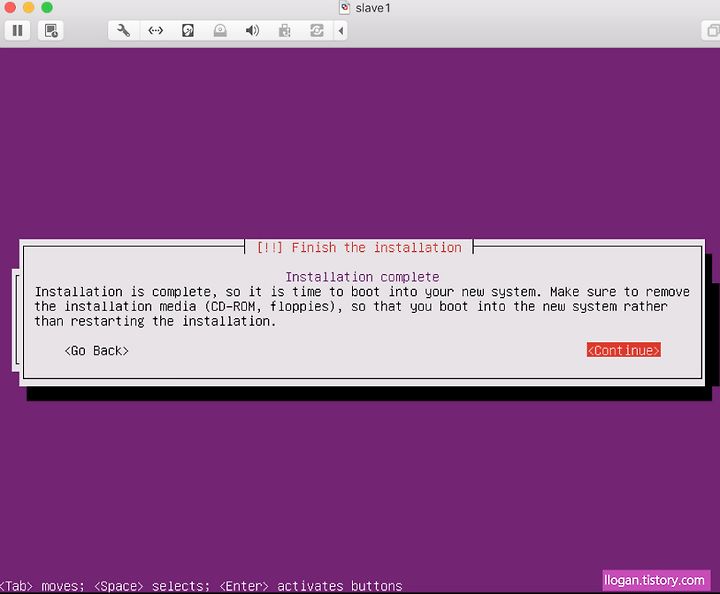Collapse the device toolbar arrow
Screen dimensions: 720x594
pos(340,31)
